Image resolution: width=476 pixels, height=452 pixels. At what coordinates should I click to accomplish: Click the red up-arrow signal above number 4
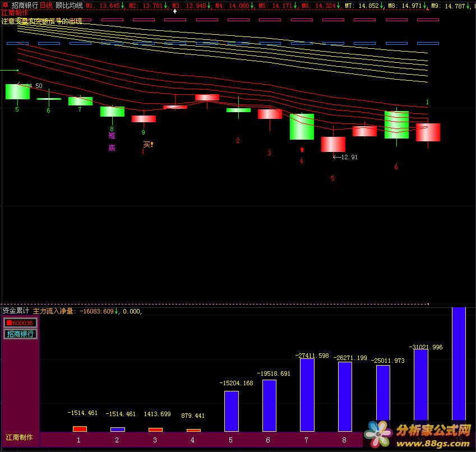pos(302,150)
